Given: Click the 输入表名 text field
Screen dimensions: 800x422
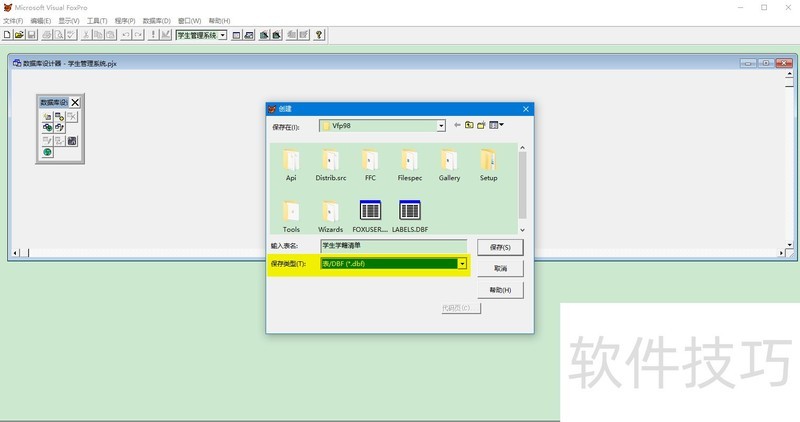Looking at the screenshot, I should point(393,245).
